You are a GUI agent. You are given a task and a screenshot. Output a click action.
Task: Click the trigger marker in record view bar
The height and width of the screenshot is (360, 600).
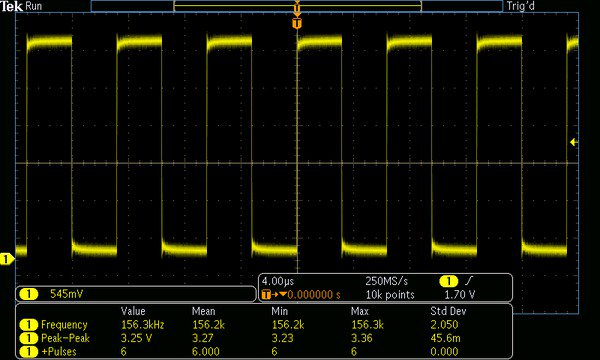[x=297, y=7]
